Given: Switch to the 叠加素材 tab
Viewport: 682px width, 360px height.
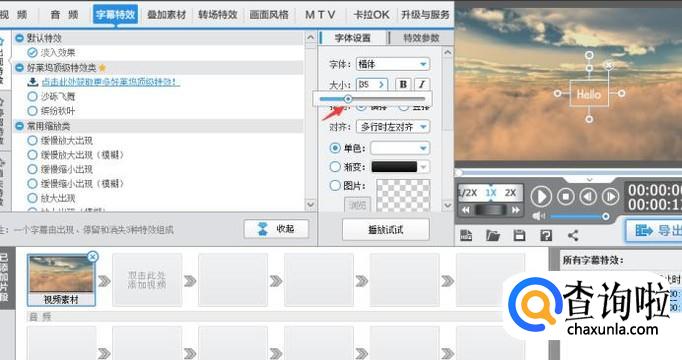Looking at the screenshot, I should (167, 14).
